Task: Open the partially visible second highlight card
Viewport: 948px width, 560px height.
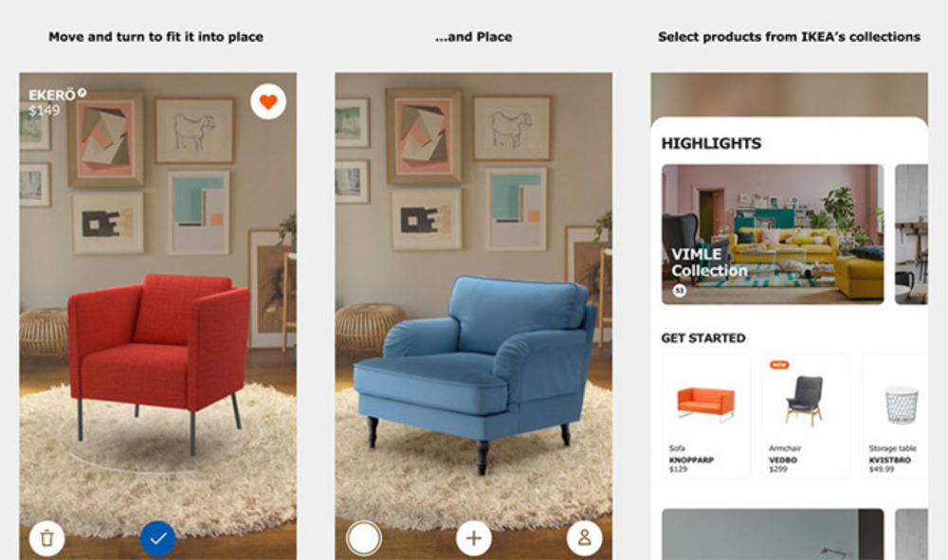Action: point(911,234)
